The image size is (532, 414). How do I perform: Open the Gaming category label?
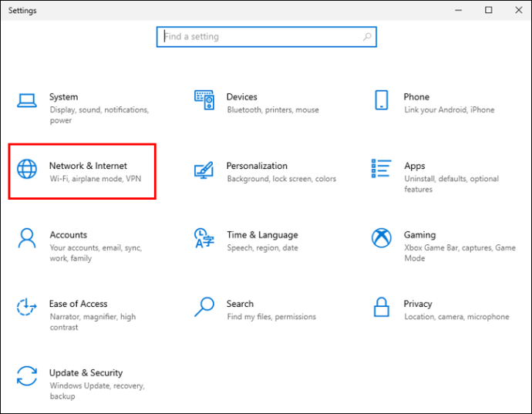click(x=419, y=235)
